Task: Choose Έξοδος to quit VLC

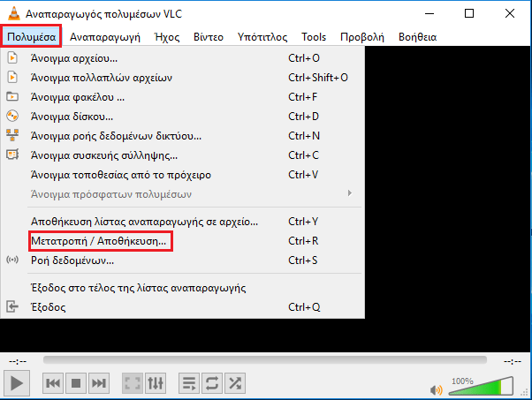Action: [x=183, y=307]
